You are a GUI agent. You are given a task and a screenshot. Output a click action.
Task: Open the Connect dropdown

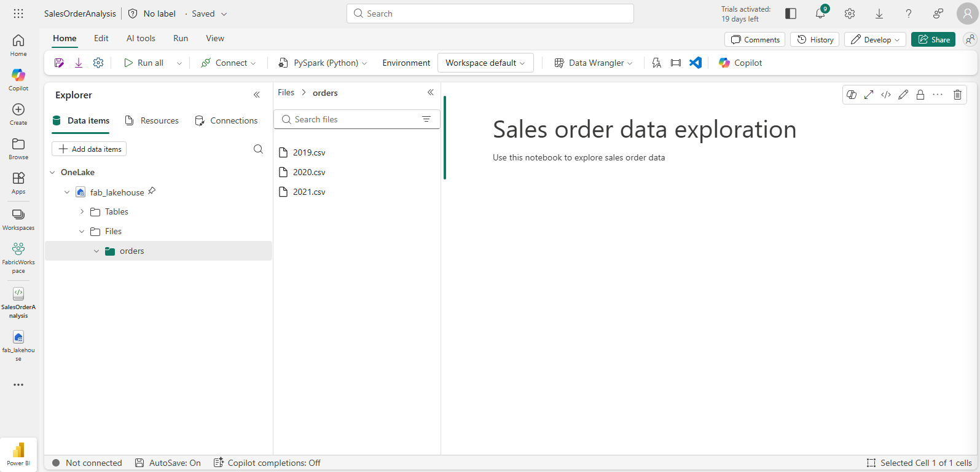coord(229,63)
